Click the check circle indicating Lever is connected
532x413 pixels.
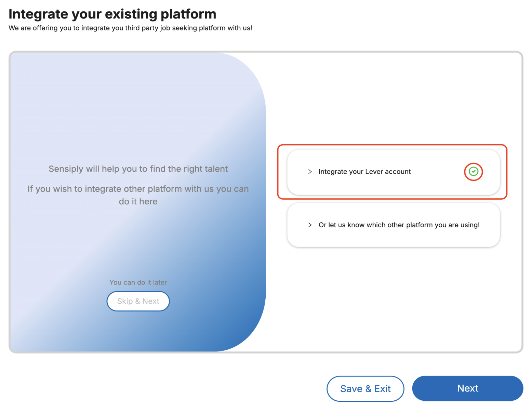tap(473, 172)
